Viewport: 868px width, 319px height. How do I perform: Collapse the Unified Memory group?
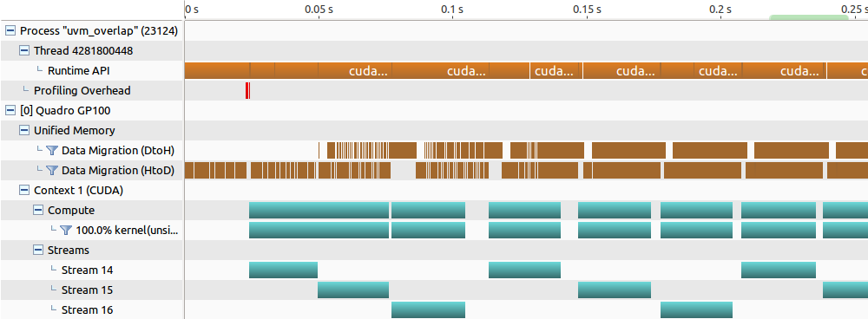pyautogui.click(x=23, y=131)
